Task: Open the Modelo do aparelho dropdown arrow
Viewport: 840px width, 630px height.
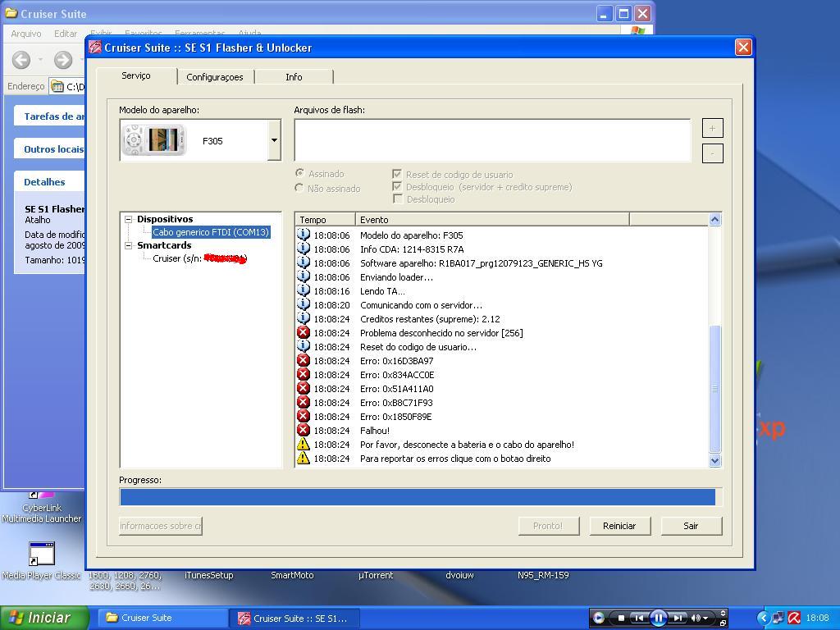Action: 274,140
